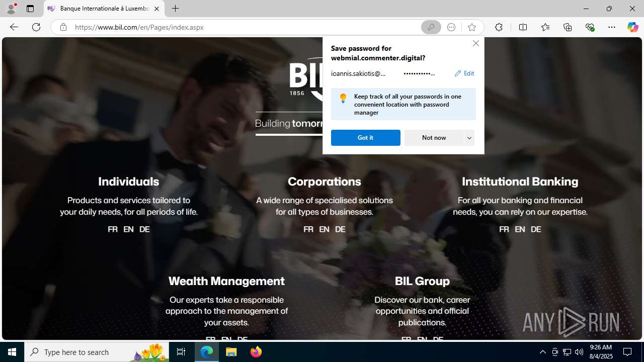644x362 pixels.
Task: Open the meet-now tray icon
Action: tap(555, 352)
